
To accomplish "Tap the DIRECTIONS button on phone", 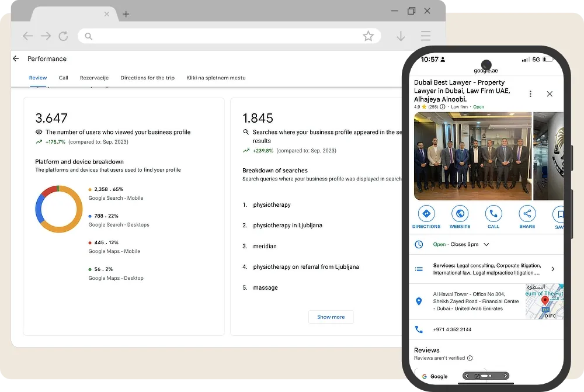I will [x=426, y=217].
